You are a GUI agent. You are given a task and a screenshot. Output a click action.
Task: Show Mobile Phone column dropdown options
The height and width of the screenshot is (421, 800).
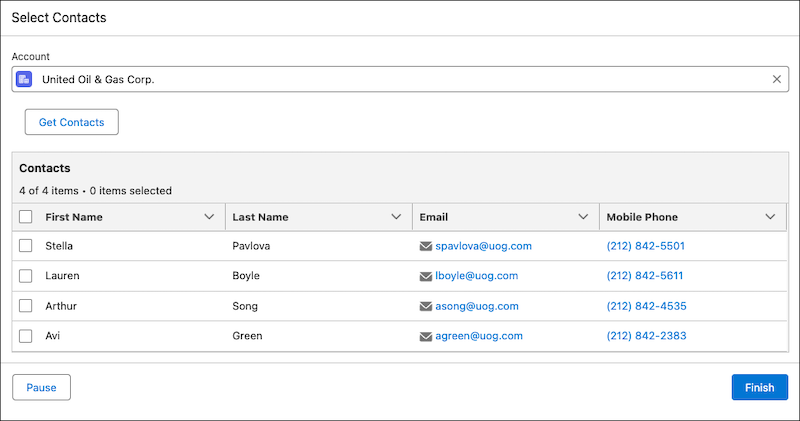coord(770,217)
